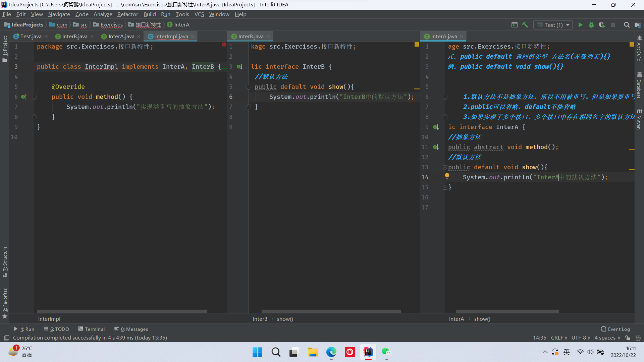
Task: Toggle the Project tool window stripe
Action: pyautogui.click(x=5, y=49)
